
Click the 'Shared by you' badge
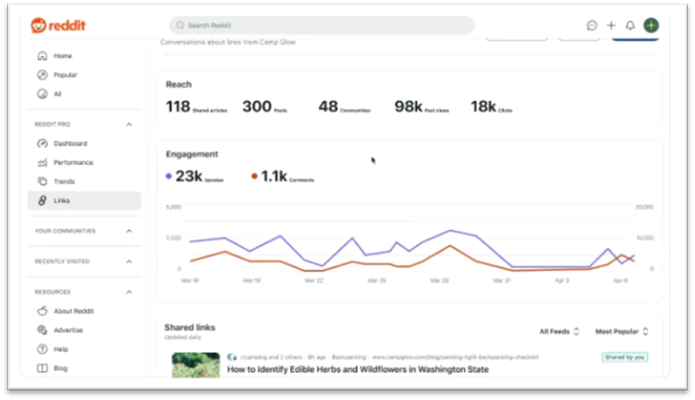625,357
